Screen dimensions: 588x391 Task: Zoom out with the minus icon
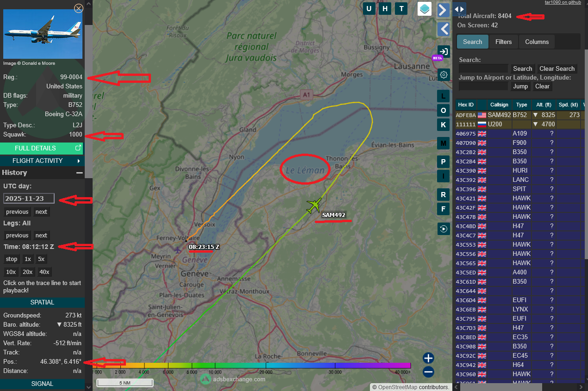click(x=428, y=372)
